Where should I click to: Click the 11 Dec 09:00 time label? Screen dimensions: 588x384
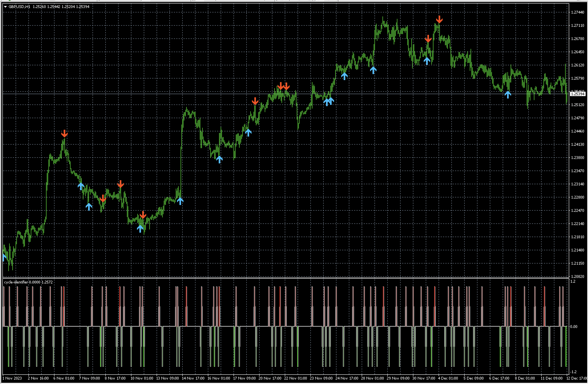click(x=552, y=378)
